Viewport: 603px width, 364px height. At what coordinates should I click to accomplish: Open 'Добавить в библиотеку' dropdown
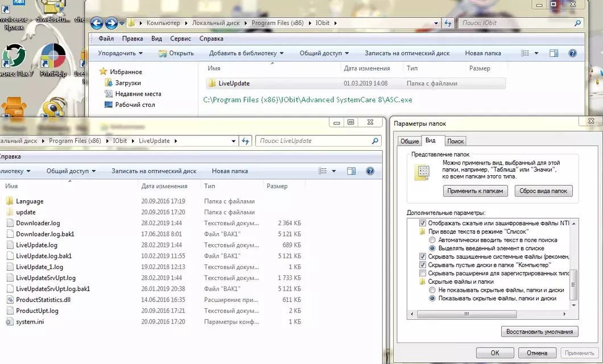click(246, 53)
